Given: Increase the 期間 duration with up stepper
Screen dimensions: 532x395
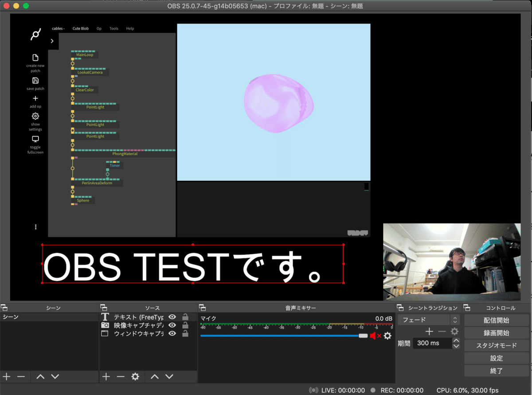Looking at the screenshot, I should 456,340.
